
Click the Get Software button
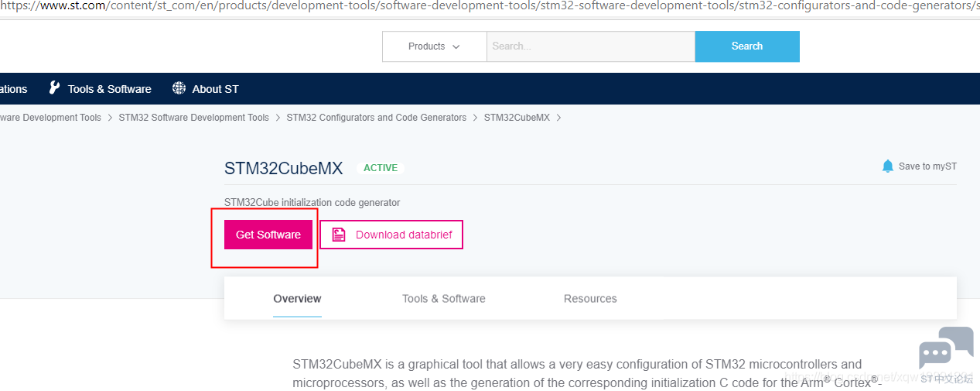tap(268, 235)
